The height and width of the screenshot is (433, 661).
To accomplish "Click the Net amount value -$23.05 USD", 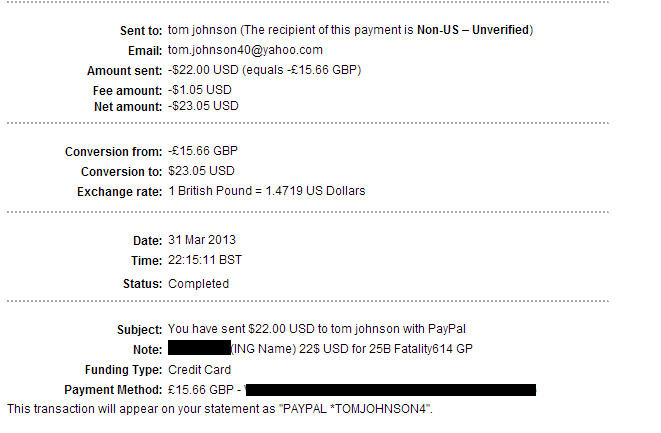I will pyautogui.click(x=203, y=106).
